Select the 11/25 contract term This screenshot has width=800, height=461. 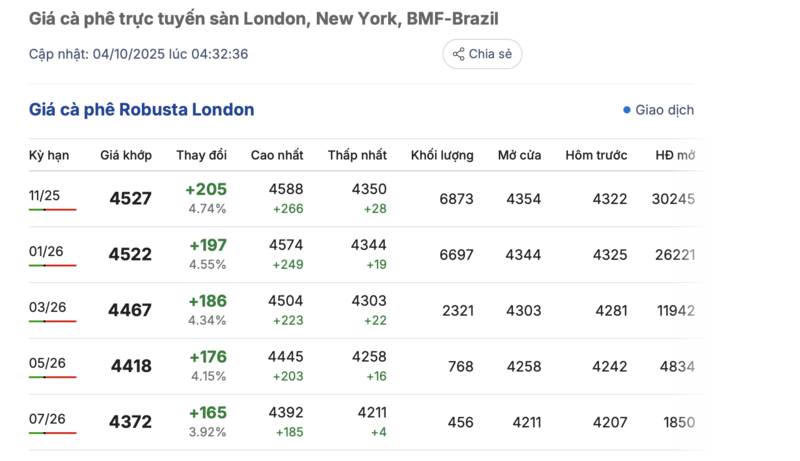tap(45, 196)
